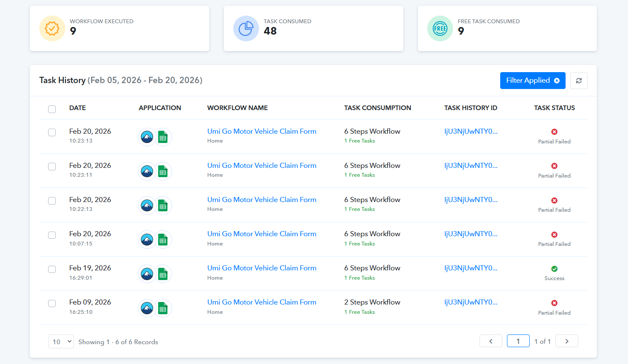Viewport: 628px width, 364px height.
Task: Click the Partial Failed icon for Feb 09
Action: pos(554,303)
